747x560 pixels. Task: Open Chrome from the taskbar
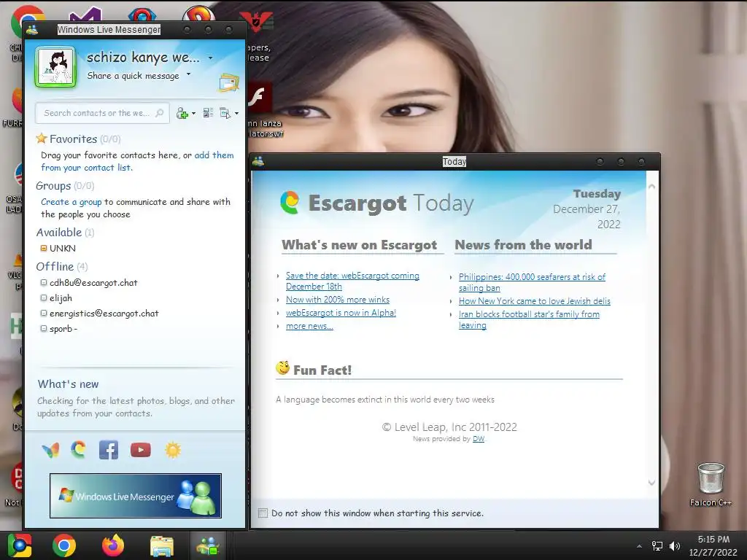[x=64, y=545]
